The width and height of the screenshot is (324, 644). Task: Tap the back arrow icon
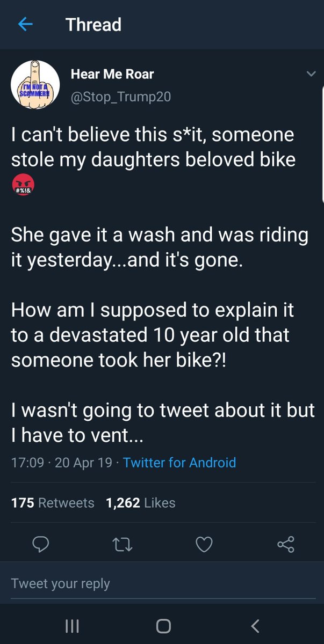pos(26,25)
